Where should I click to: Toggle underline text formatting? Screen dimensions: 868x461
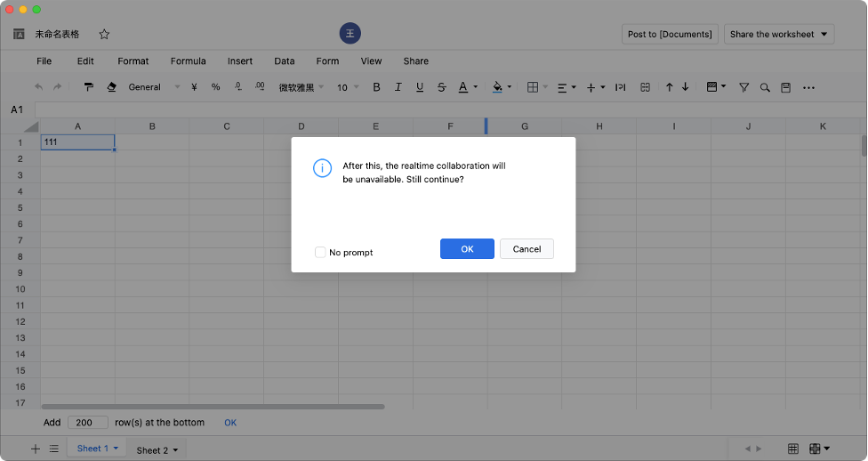click(420, 87)
